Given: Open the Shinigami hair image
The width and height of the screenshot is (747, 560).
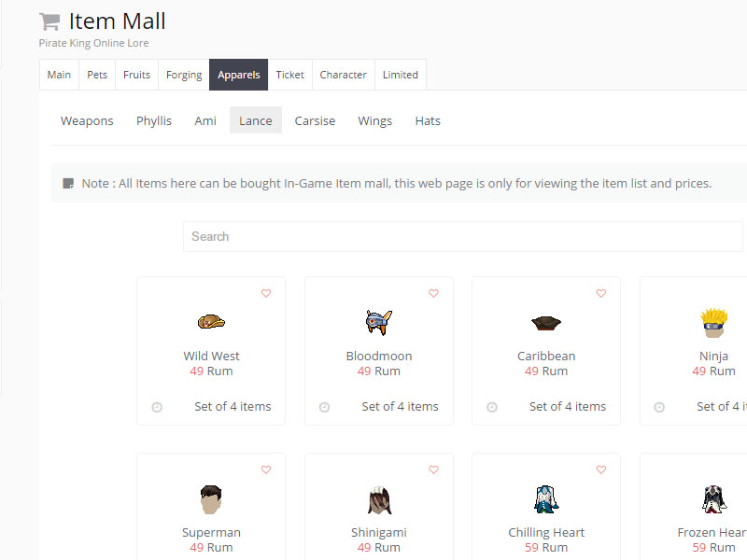Looking at the screenshot, I should tap(379, 499).
